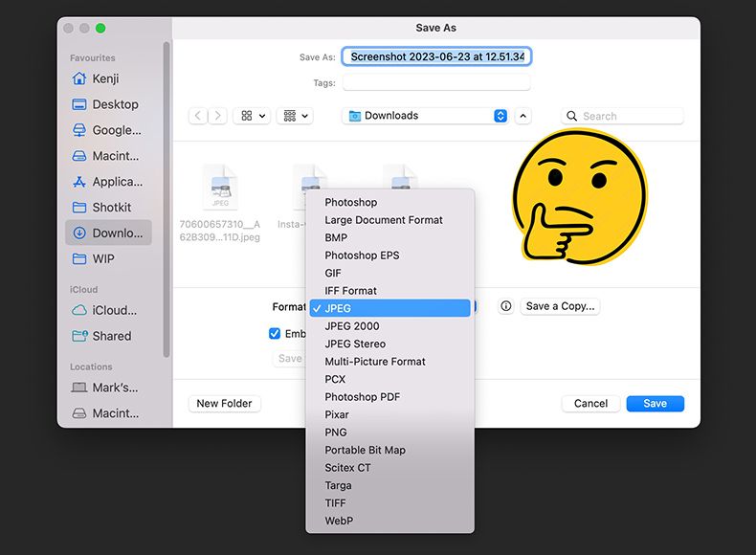The width and height of the screenshot is (756, 555).
Task: Click Cancel to dismiss dialog
Action: pos(590,404)
